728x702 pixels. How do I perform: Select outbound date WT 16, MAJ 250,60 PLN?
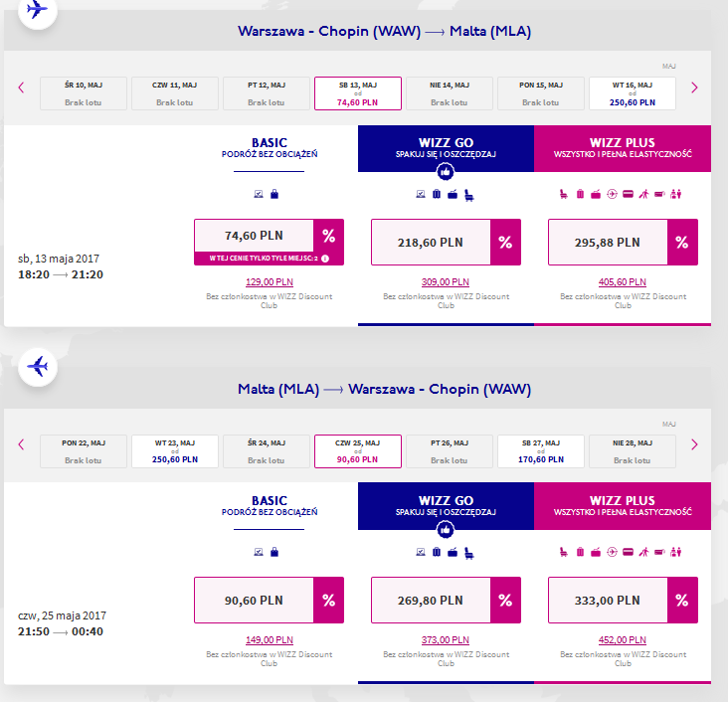pos(633,93)
